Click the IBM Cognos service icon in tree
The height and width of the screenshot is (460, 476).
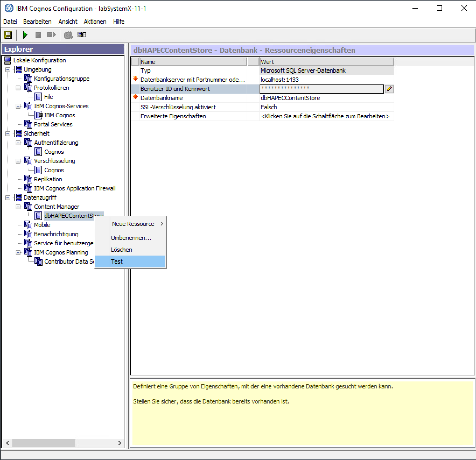tap(38, 115)
